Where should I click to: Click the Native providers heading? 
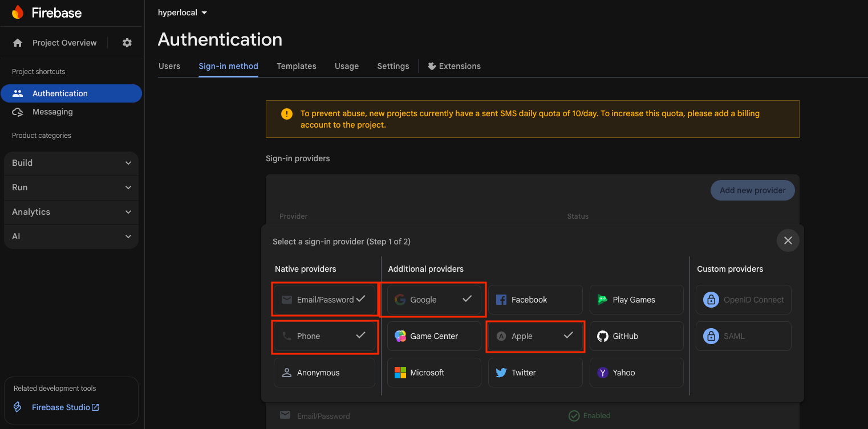tap(306, 269)
